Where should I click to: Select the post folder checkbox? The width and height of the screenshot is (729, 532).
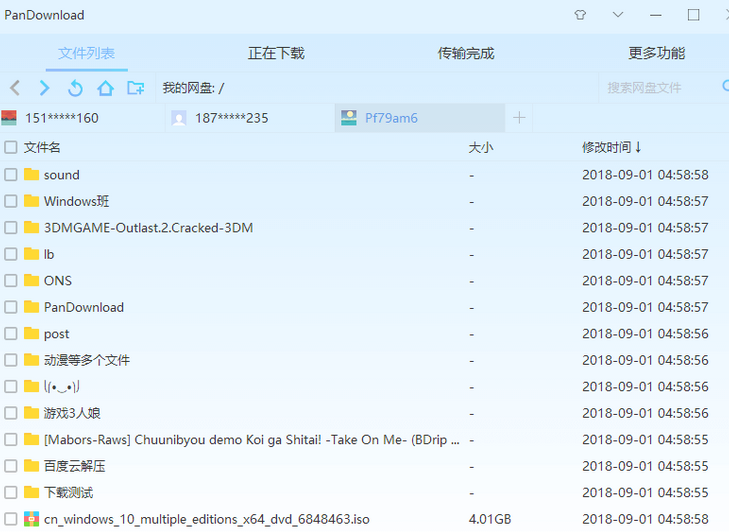pyautogui.click(x=11, y=333)
